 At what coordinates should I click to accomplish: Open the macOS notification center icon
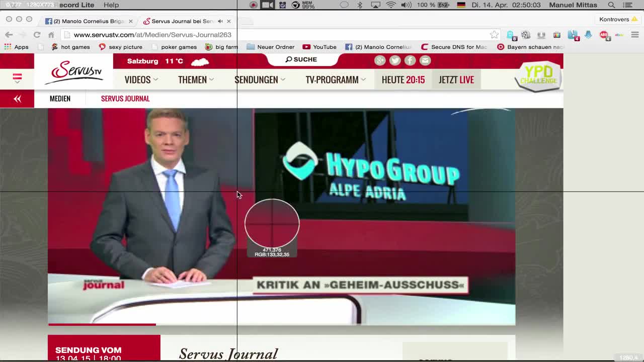[x=627, y=5]
